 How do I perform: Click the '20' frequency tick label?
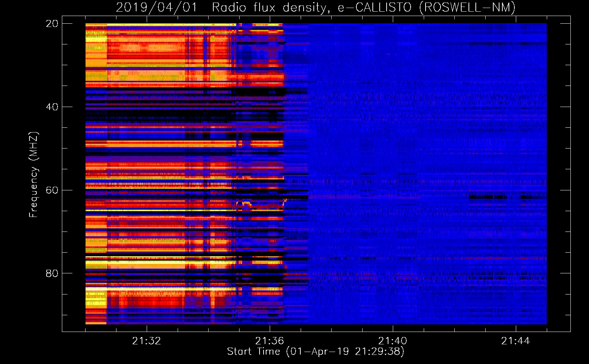coord(52,24)
